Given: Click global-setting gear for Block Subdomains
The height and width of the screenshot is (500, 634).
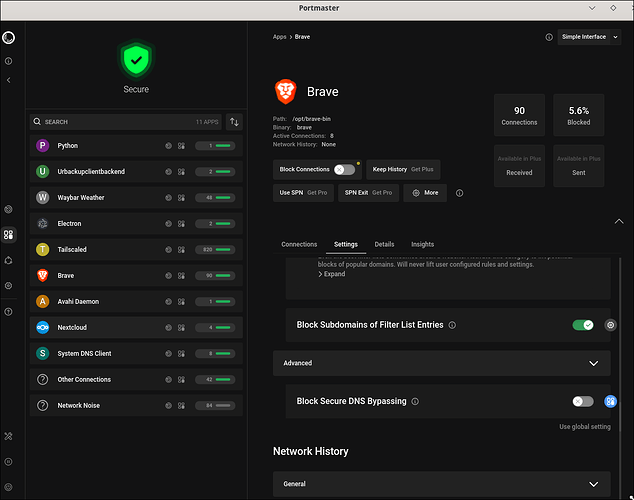Looking at the screenshot, I should [x=610, y=325].
